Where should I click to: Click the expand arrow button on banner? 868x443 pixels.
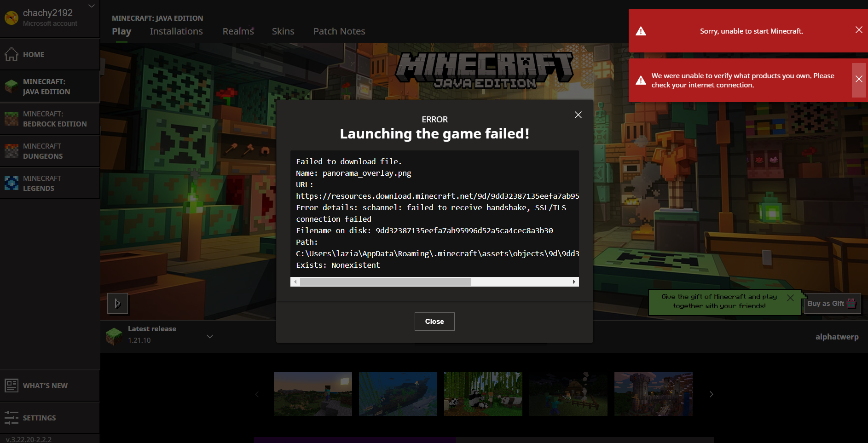[117, 304]
